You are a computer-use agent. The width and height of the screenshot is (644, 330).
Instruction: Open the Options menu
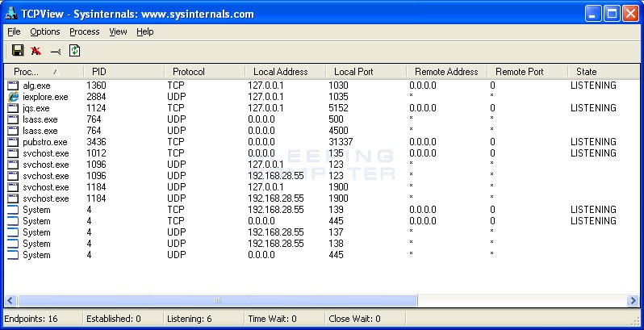[x=44, y=31]
